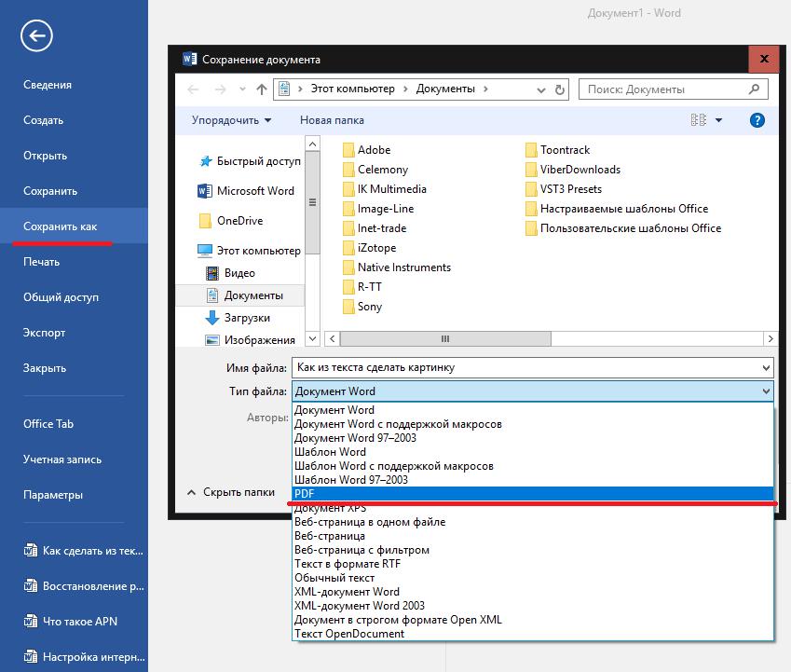Select Microsoft Word in navigation pane
Image resolution: width=791 pixels, height=672 pixels.
point(246,191)
